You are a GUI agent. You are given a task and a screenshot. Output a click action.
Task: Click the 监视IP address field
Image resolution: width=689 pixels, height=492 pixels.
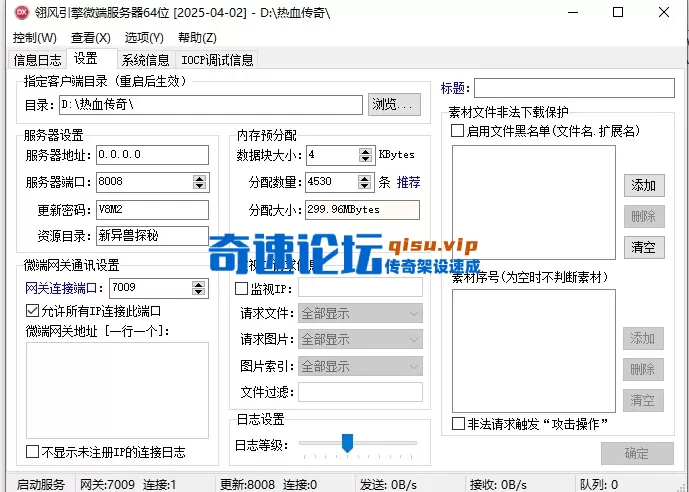point(360,288)
